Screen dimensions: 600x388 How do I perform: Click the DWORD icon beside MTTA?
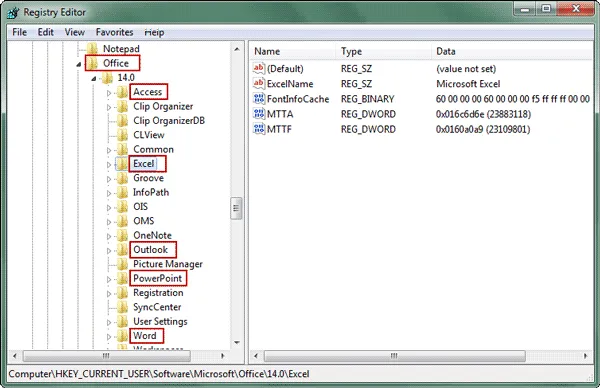[x=259, y=114]
